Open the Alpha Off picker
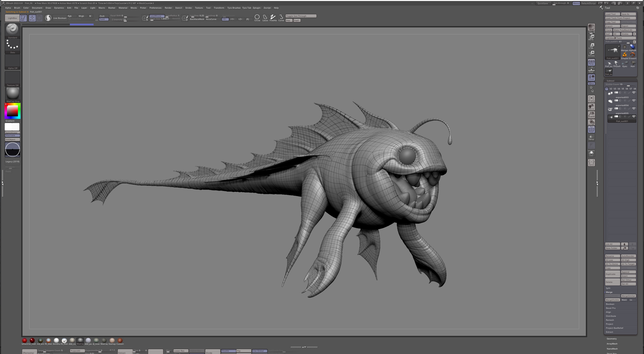This screenshot has width=644, height=354. [x=13, y=62]
